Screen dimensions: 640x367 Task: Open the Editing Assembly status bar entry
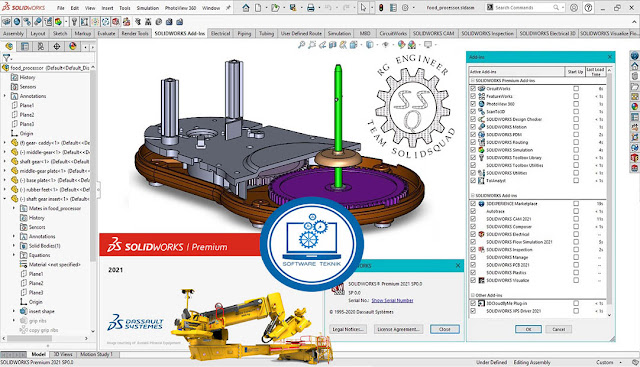coord(532,362)
